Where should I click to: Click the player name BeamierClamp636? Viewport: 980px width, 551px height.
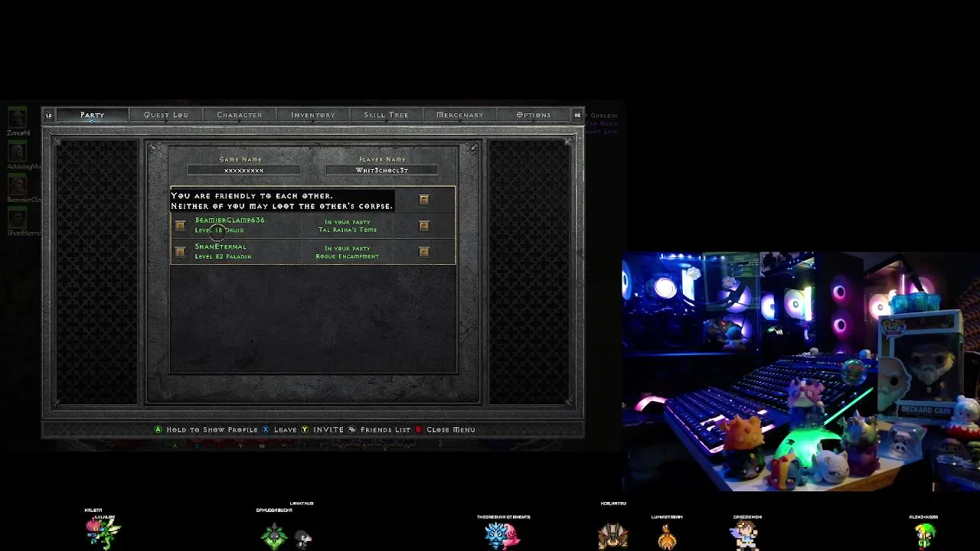[230, 220]
